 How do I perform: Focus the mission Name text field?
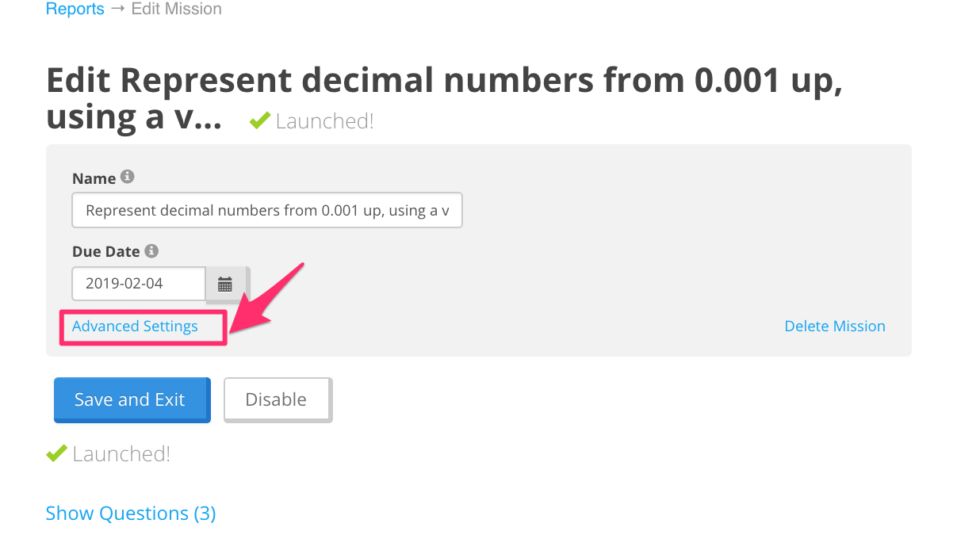(267, 210)
